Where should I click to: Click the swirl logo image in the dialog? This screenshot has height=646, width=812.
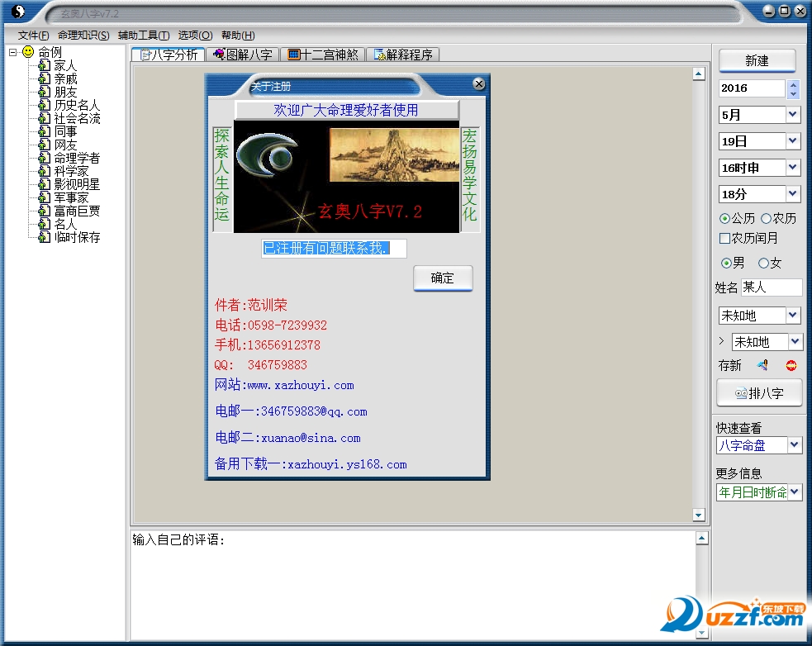pyautogui.click(x=268, y=155)
